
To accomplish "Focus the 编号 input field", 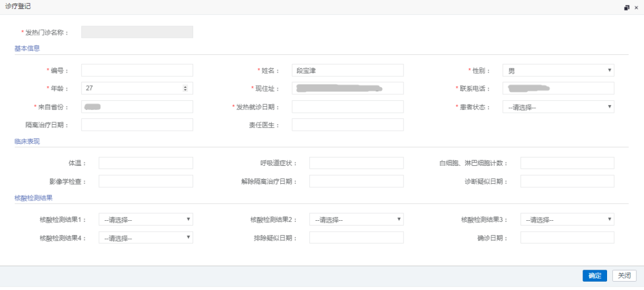I will click(x=137, y=70).
